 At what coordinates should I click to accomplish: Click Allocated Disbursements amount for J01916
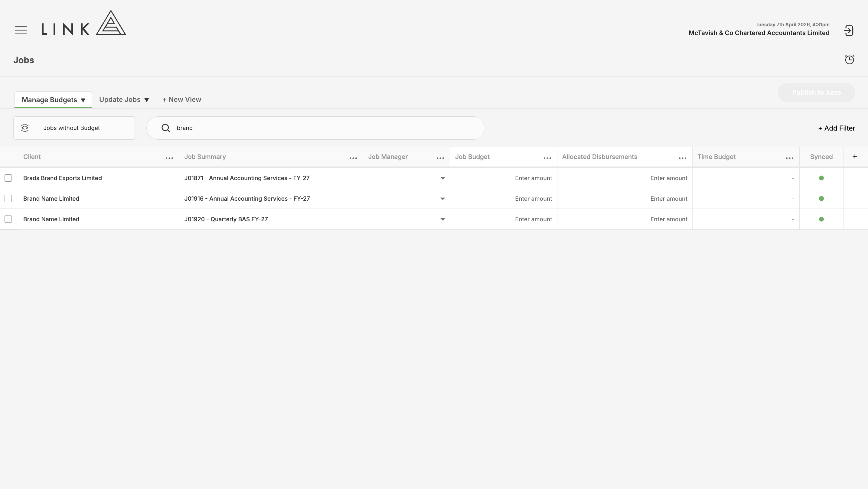(x=624, y=199)
